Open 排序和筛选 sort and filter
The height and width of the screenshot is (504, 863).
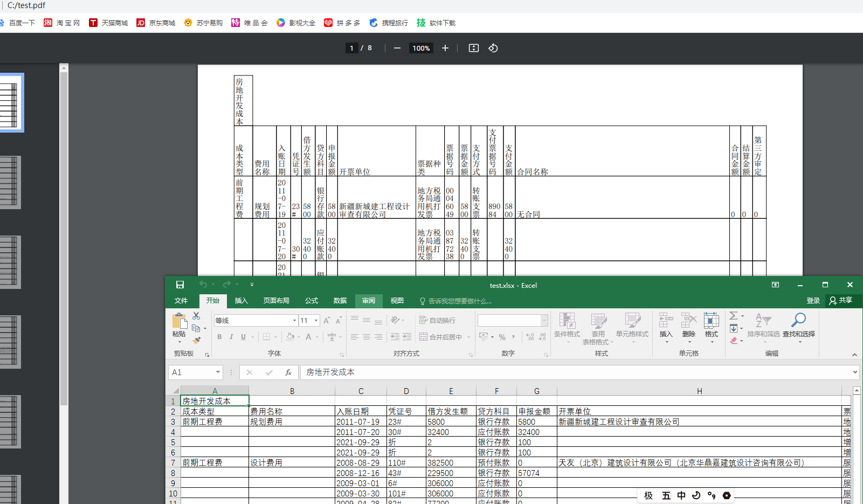coord(764,326)
